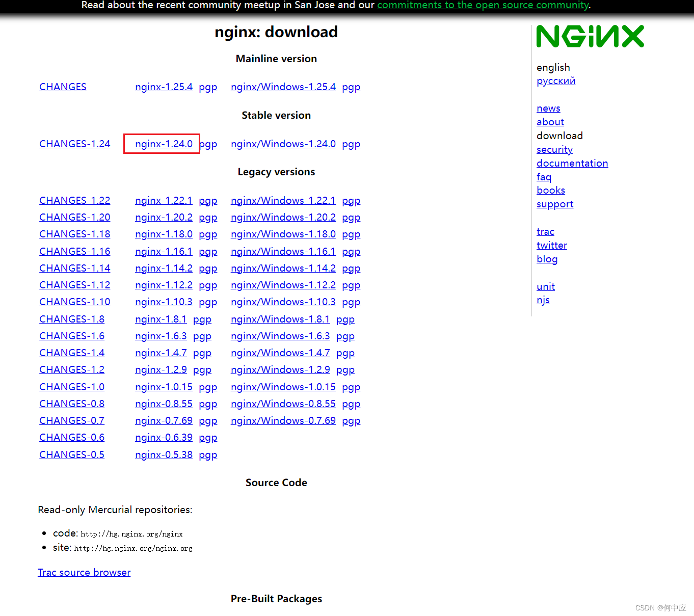Open pgp signature for nginx-1.8.1
This screenshot has width=694, height=616.
[202, 319]
